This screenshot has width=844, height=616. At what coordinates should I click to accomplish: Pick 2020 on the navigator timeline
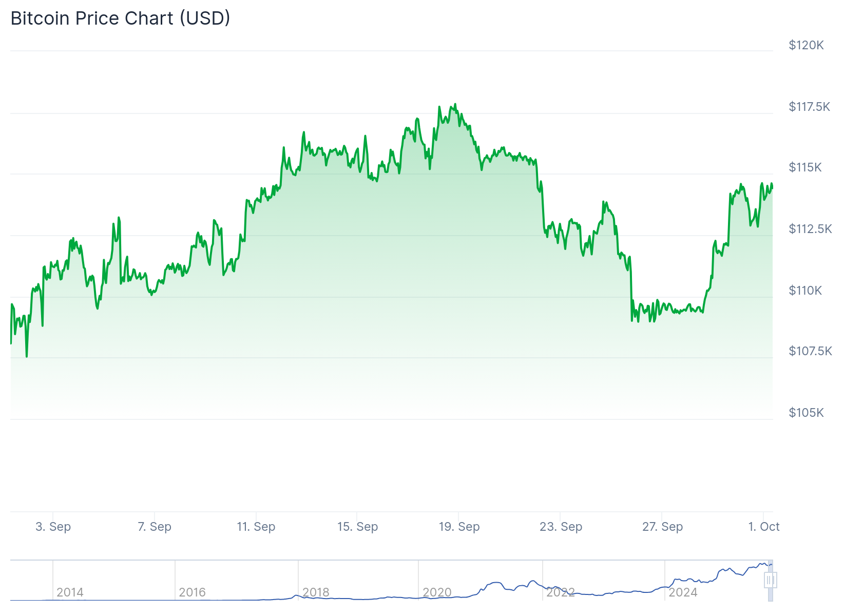point(437,592)
